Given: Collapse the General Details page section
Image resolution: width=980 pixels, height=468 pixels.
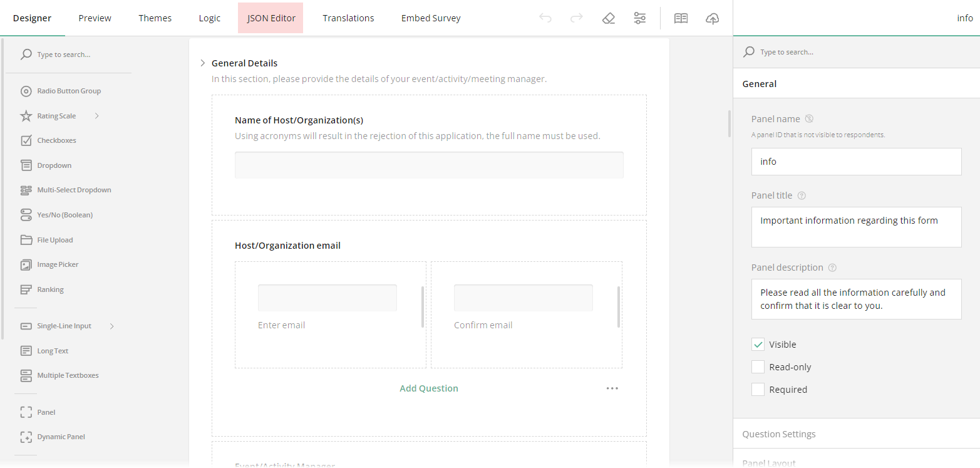Looking at the screenshot, I should click(x=202, y=63).
